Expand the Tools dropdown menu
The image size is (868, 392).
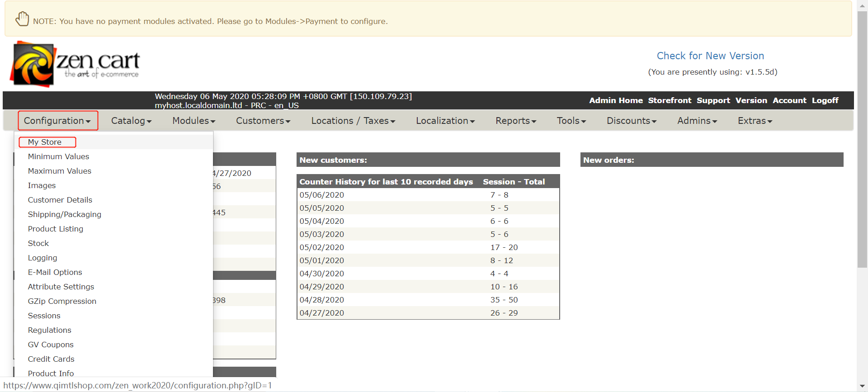571,121
